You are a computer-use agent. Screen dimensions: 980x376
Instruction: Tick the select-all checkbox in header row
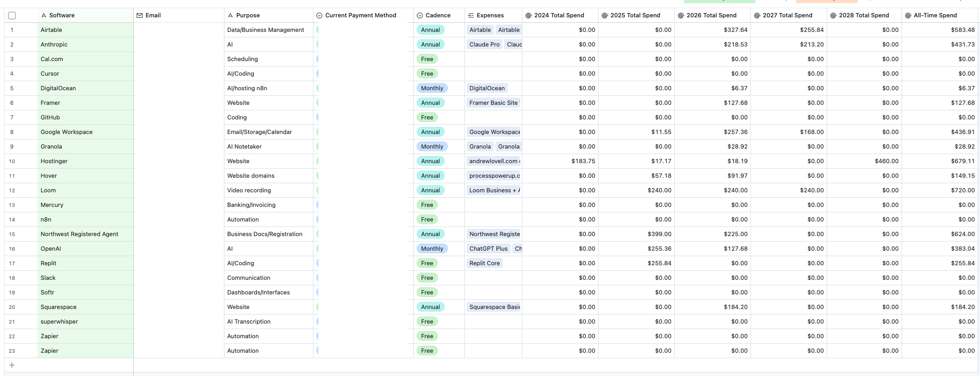coord(12,15)
